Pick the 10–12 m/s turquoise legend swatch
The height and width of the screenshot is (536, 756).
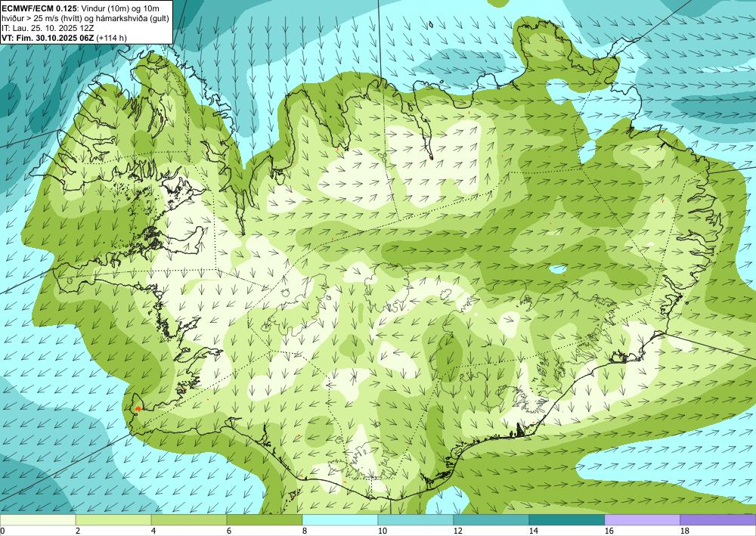tap(415, 519)
